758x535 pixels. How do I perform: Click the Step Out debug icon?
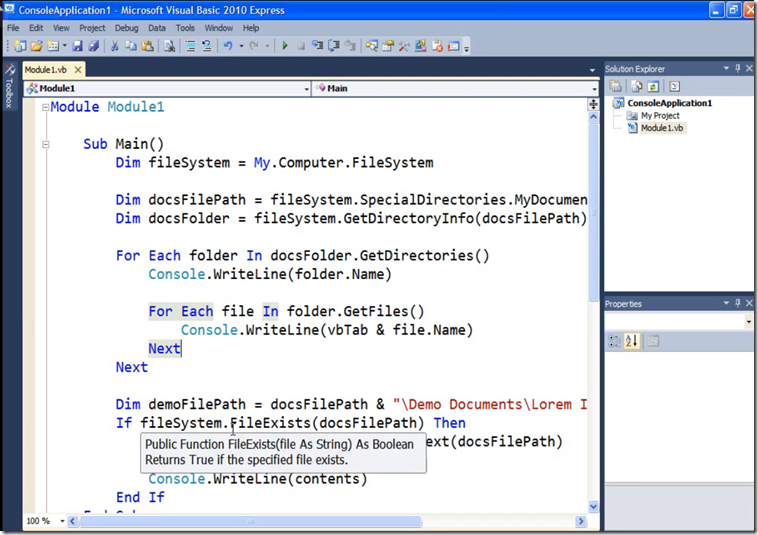coord(350,46)
